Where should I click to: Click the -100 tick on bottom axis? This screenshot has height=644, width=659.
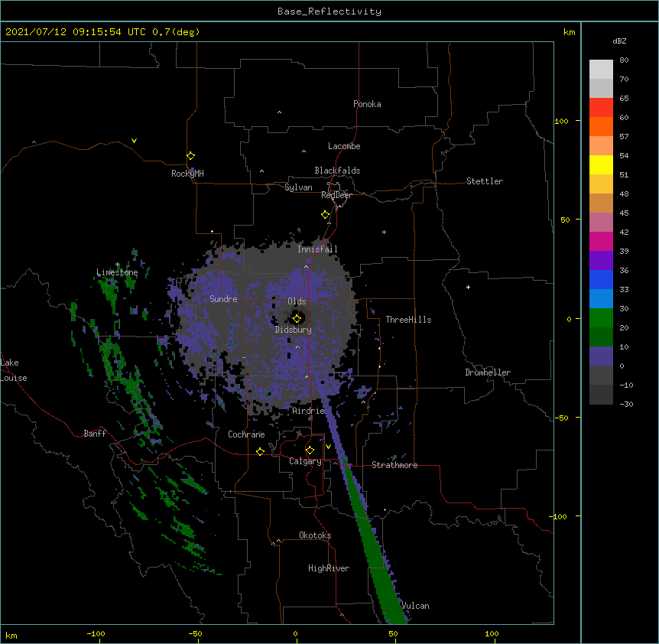96,633
